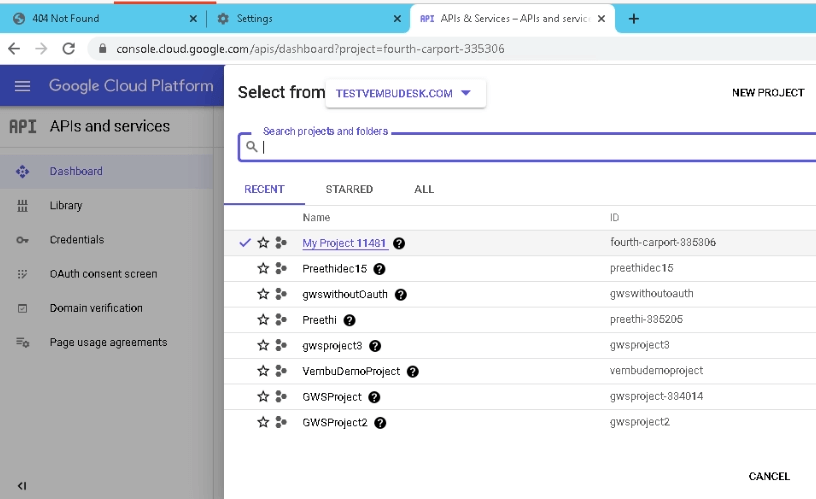Click project type icon for VembuDemoProject
816x499 pixels.
(x=281, y=370)
